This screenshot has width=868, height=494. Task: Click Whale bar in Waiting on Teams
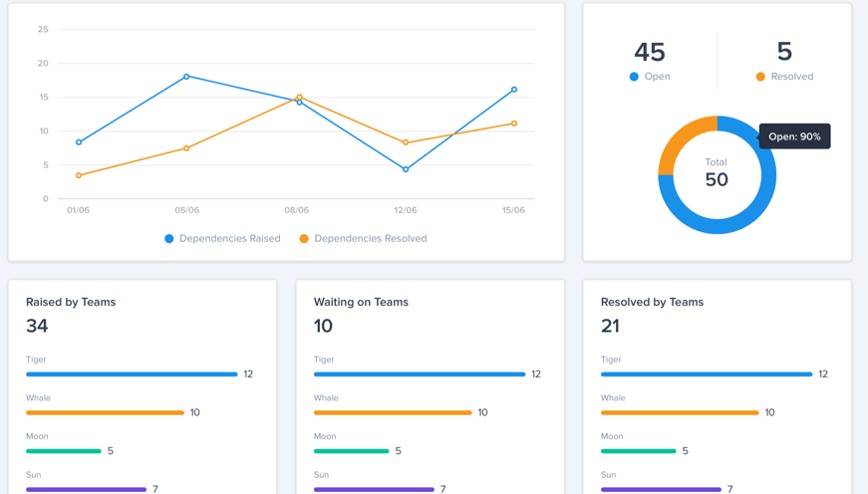coord(393,412)
